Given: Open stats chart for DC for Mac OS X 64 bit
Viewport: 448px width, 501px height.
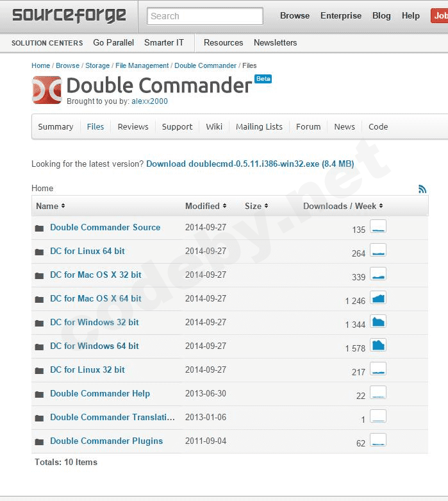Looking at the screenshot, I should coord(378,298).
